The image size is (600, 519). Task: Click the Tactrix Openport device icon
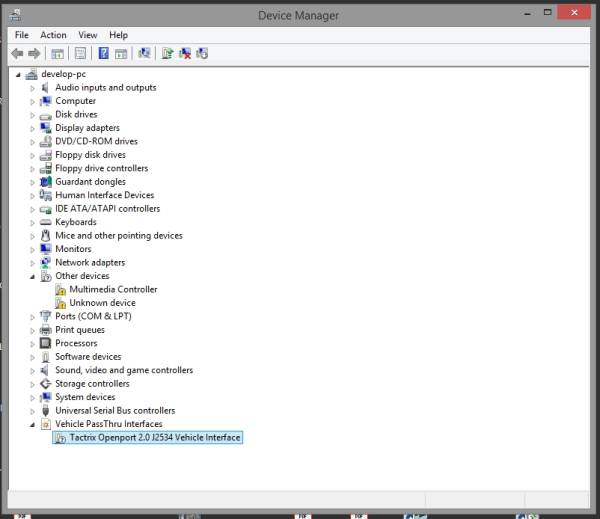[60, 438]
